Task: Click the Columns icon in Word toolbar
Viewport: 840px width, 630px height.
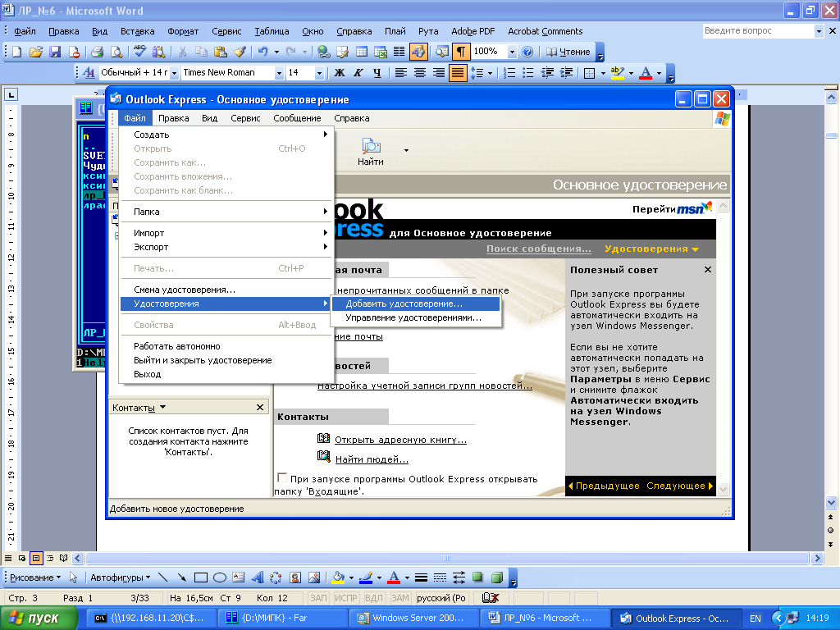Action: (399, 52)
